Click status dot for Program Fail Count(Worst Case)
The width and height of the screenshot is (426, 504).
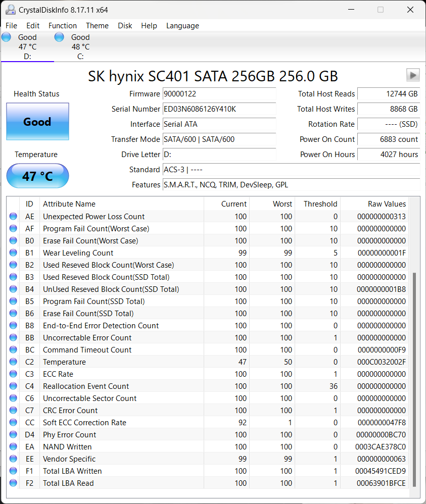pyautogui.click(x=13, y=229)
